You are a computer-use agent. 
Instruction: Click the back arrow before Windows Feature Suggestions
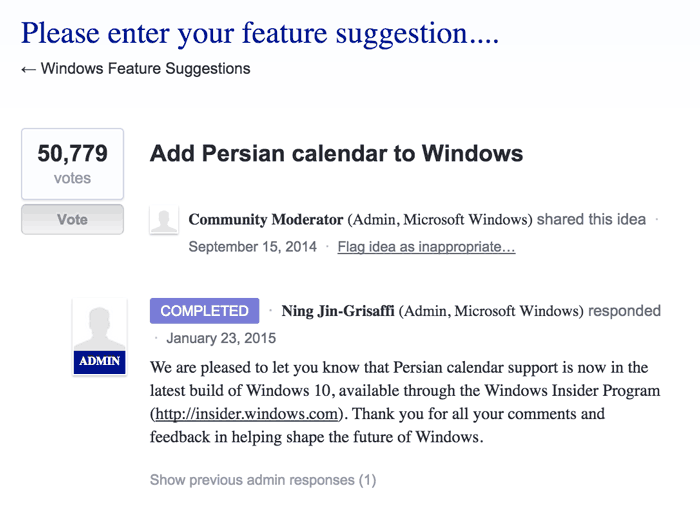pos(28,69)
